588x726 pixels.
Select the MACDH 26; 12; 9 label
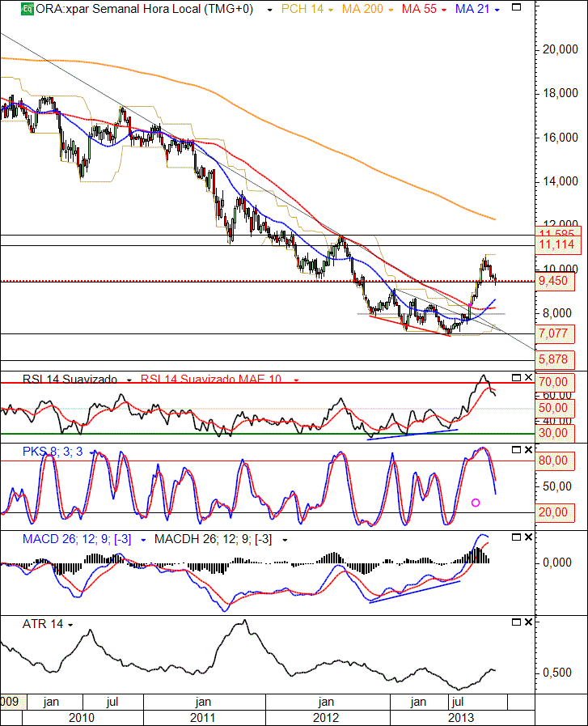pos(214,539)
